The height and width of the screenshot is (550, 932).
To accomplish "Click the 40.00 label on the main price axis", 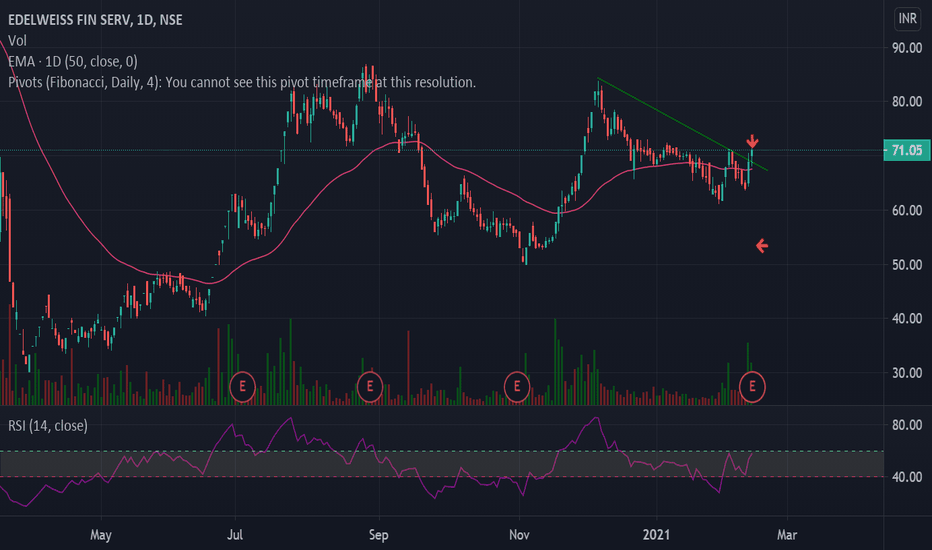I will pos(907,319).
